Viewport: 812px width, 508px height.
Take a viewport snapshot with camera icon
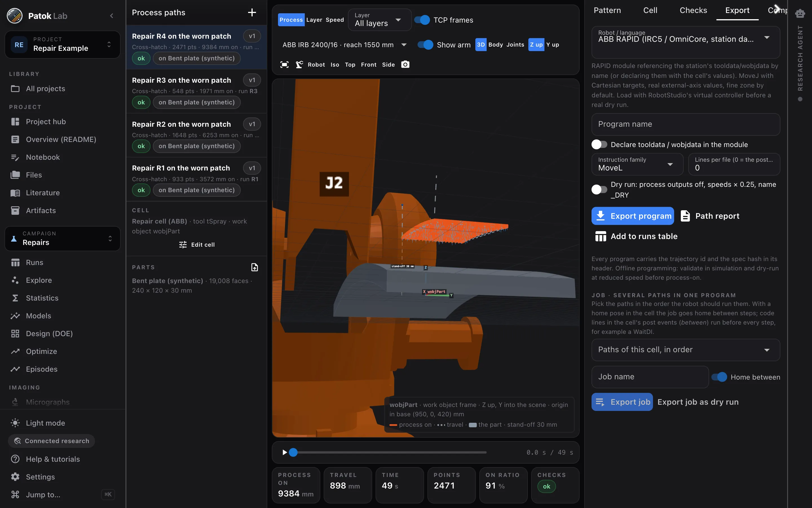[x=405, y=65]
